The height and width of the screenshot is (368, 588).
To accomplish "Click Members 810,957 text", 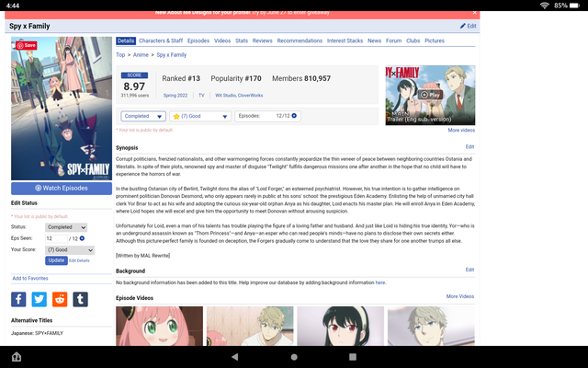I will coord(301,78).
